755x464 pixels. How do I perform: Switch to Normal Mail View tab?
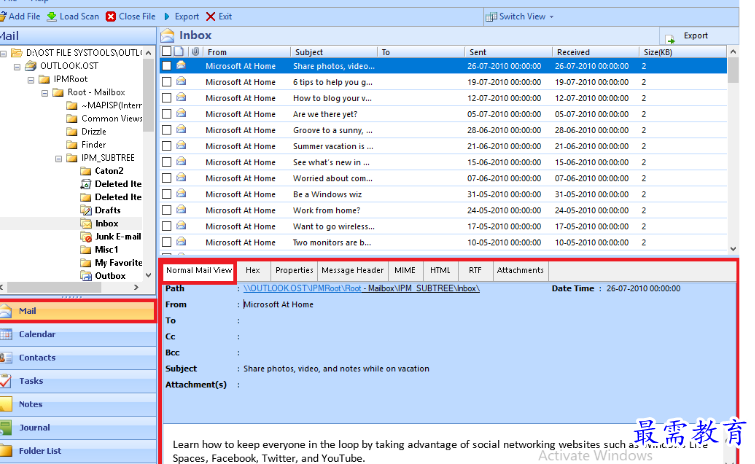click(x=199, y=271)
